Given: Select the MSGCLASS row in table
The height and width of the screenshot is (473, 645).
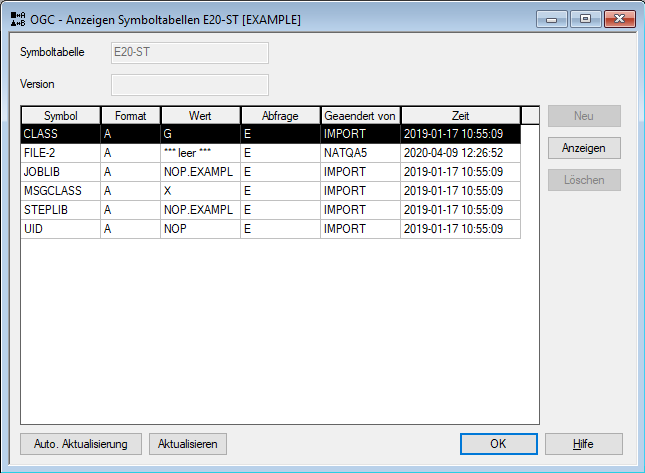Looking at the screenshot, I should click(x=60, y=191).
